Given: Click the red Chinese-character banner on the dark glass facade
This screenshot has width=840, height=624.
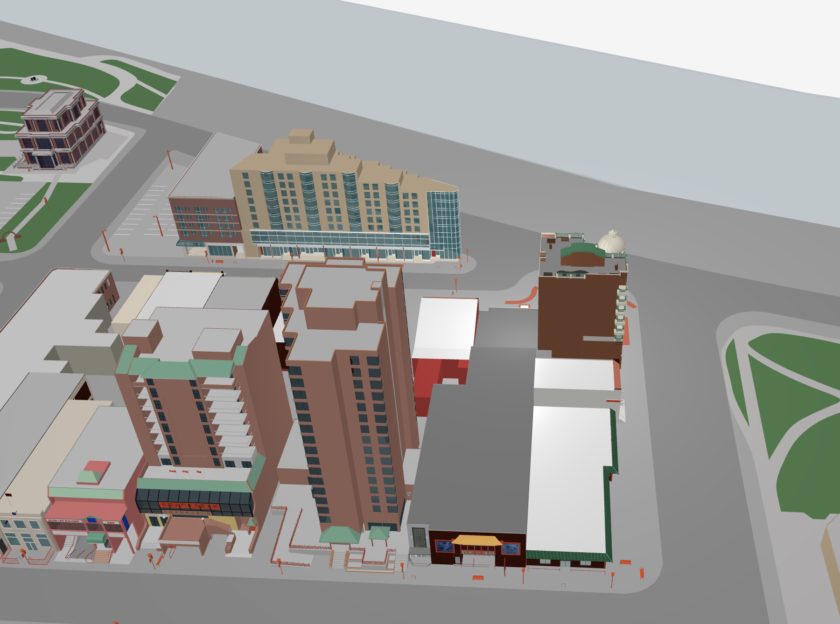Looking at the screenshot, I should tap(189, 506).
